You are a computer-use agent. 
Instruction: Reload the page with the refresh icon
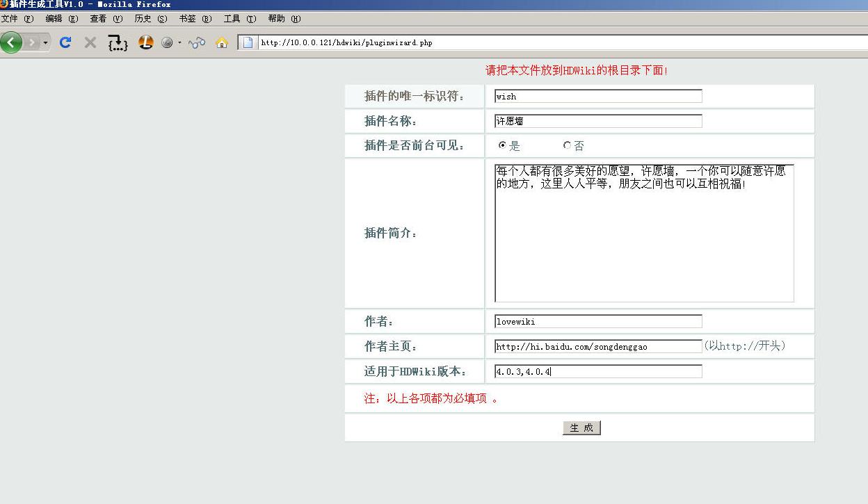pyautogui.click(x=65, y=42)
